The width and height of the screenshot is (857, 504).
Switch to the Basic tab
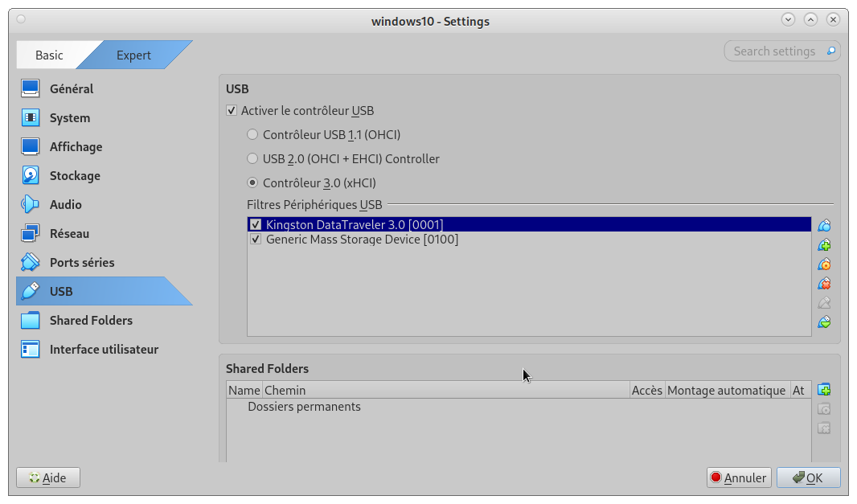tap(49, 55)
